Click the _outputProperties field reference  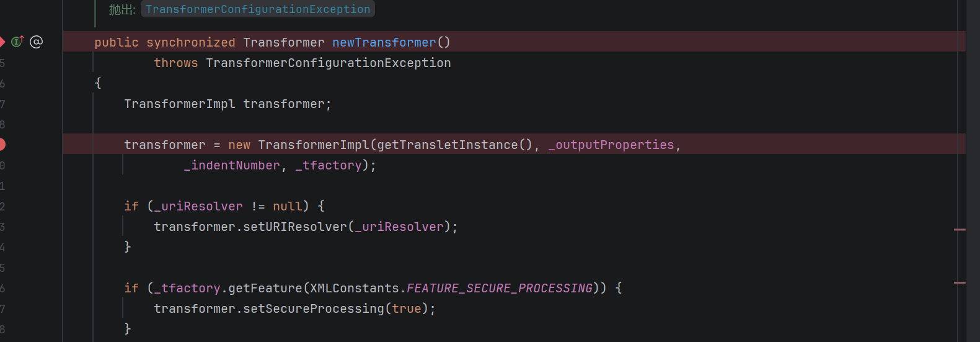(x=611, y=145)
